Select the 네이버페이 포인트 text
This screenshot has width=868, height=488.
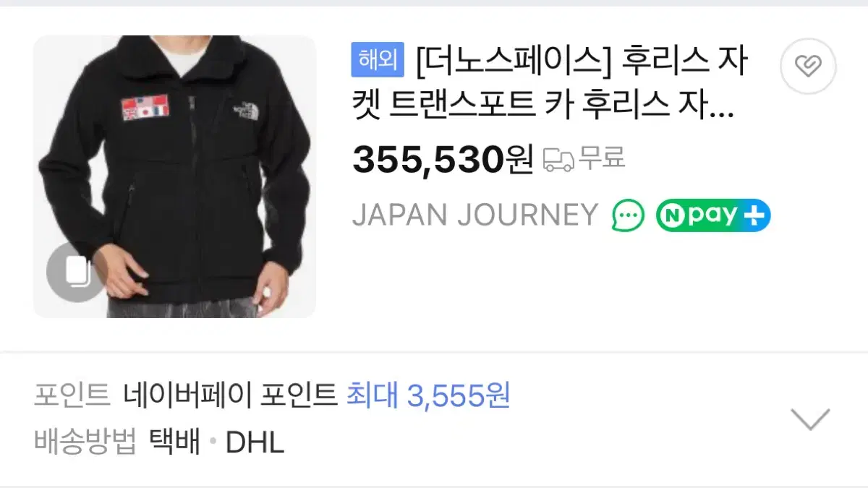231,395
